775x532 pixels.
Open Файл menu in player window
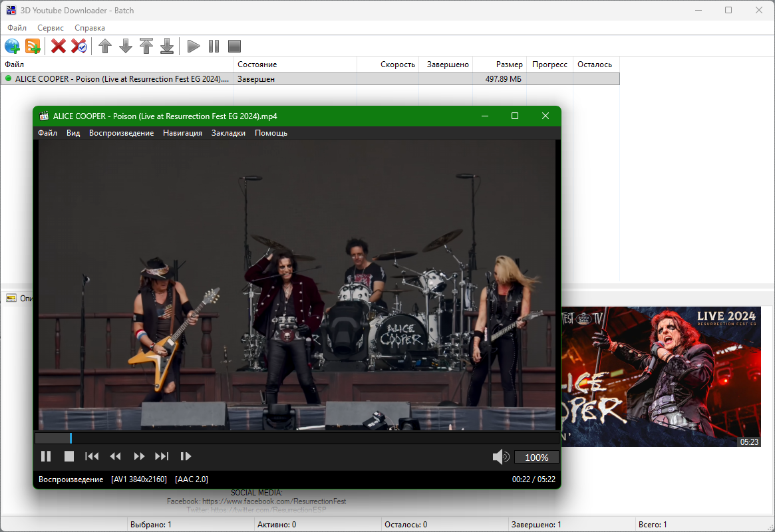point(47,133)
